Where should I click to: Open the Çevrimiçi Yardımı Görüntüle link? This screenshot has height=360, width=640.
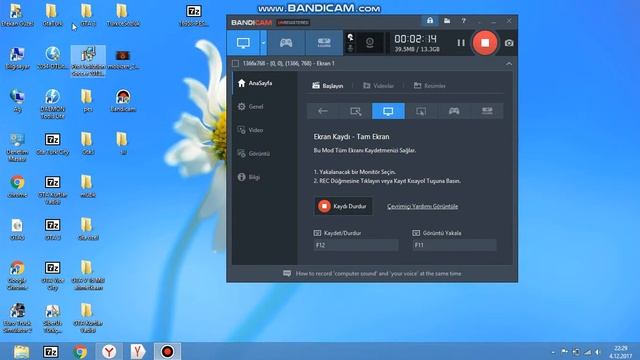pyautogui.click(x=422, y=207)
